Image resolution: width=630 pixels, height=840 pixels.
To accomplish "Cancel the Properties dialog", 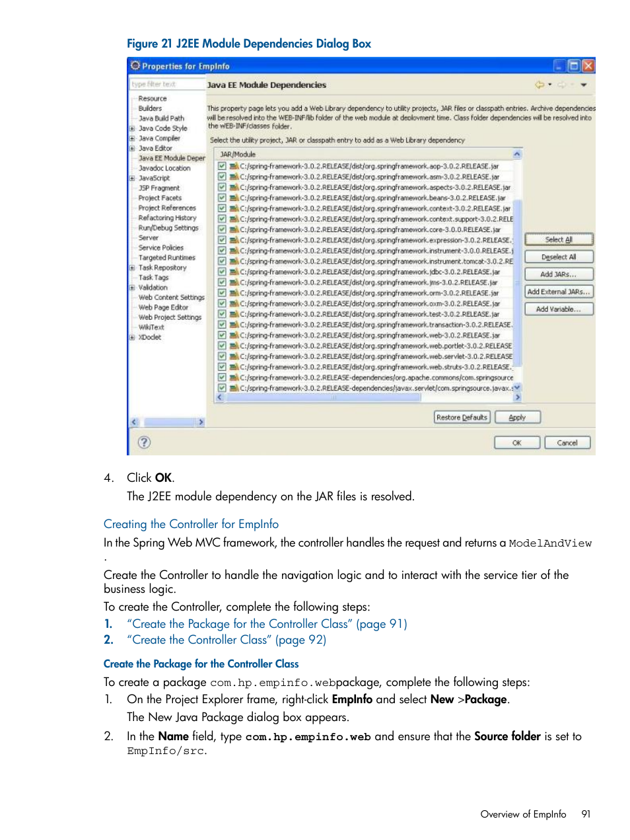I will [x=567, y=443].
